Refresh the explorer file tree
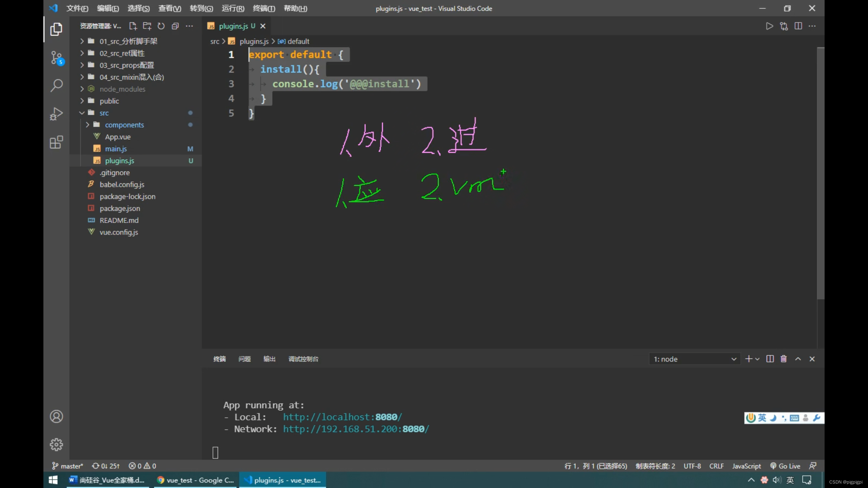Image resolution: width=868 pixels, height=488 pixels. click(x=161, y=26)
